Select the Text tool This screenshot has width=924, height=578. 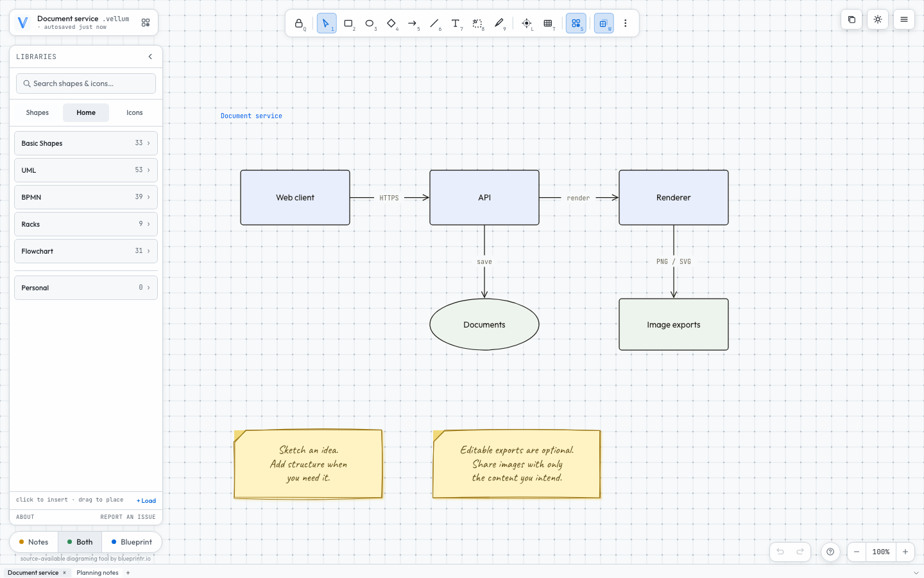click(x=456, y=23)
